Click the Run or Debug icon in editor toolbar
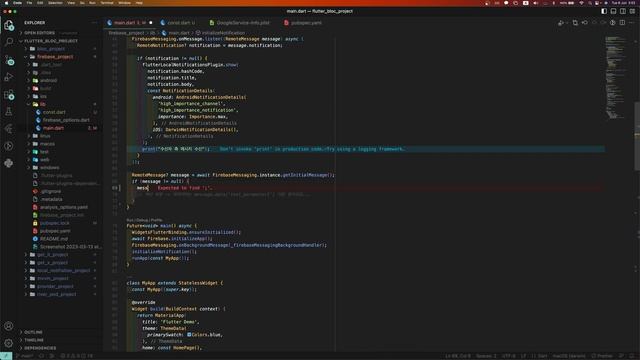 [x=561, y=23]
